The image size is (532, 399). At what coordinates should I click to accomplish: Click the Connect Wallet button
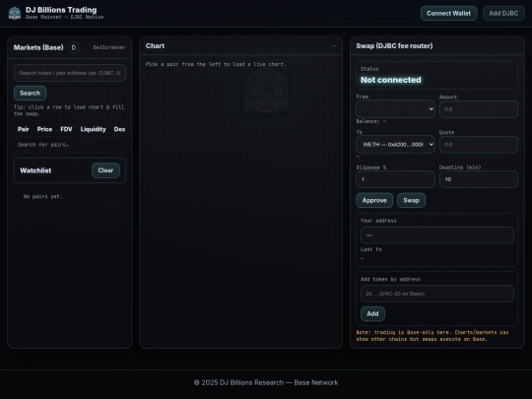click(448, 13)
